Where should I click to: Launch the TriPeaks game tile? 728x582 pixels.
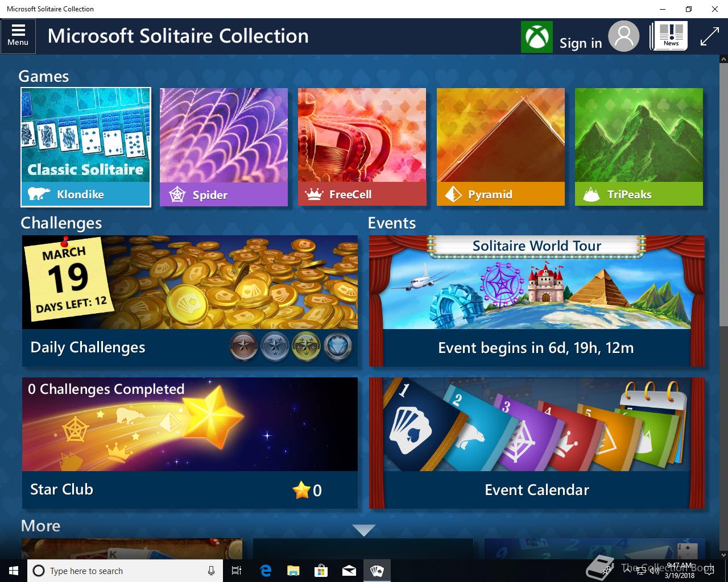tap(639, 147)
